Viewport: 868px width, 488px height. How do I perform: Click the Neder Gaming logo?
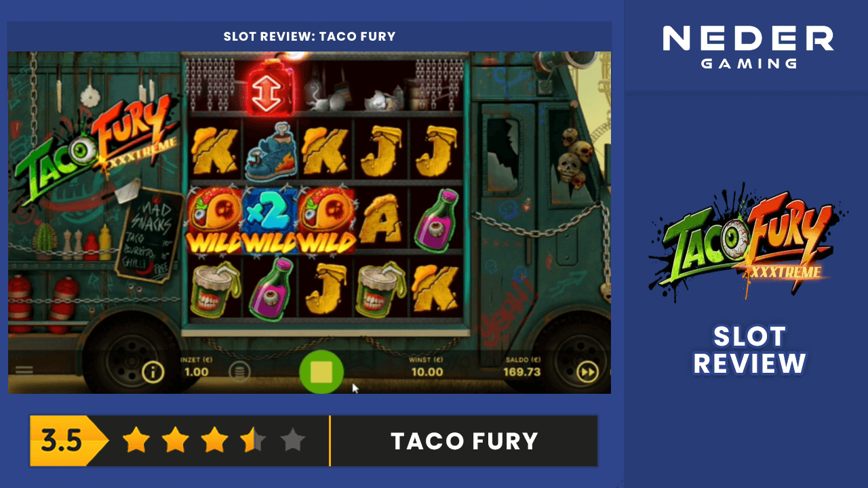(748, 47)
